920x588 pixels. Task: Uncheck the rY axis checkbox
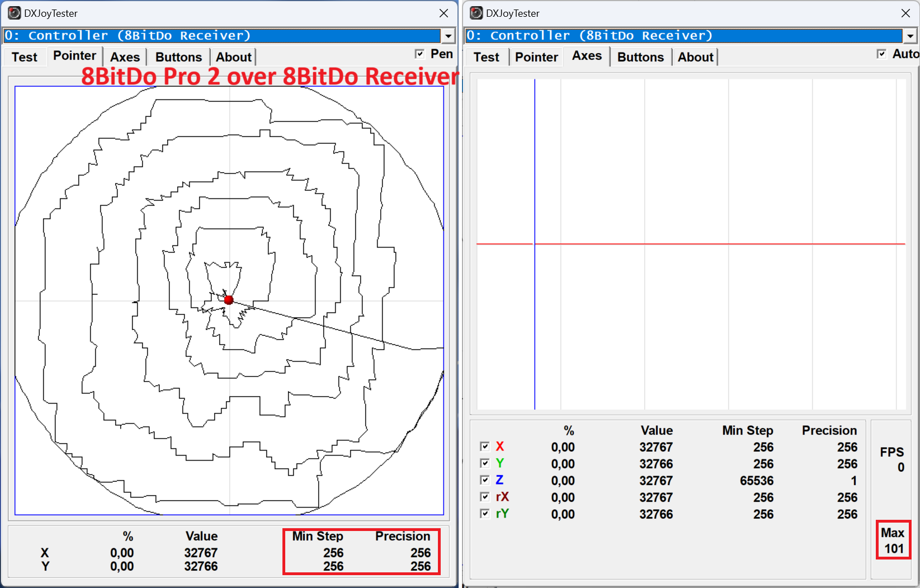pos(484,514)
